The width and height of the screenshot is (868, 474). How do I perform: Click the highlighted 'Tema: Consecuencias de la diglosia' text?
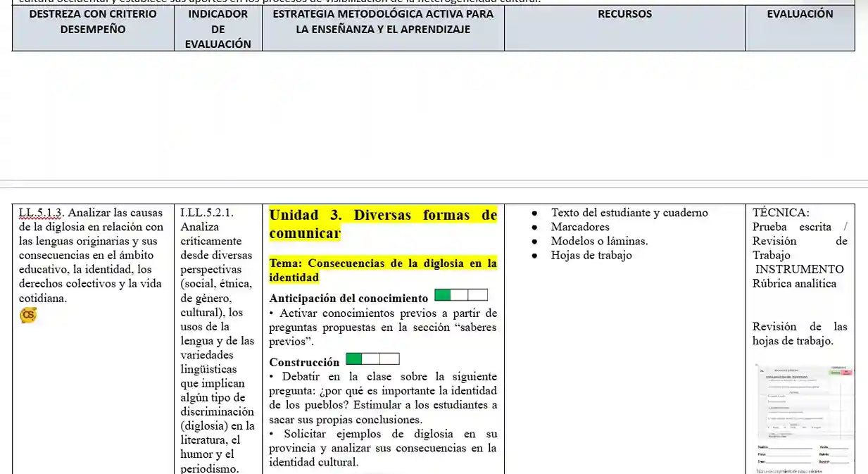(x=383, y=270)
